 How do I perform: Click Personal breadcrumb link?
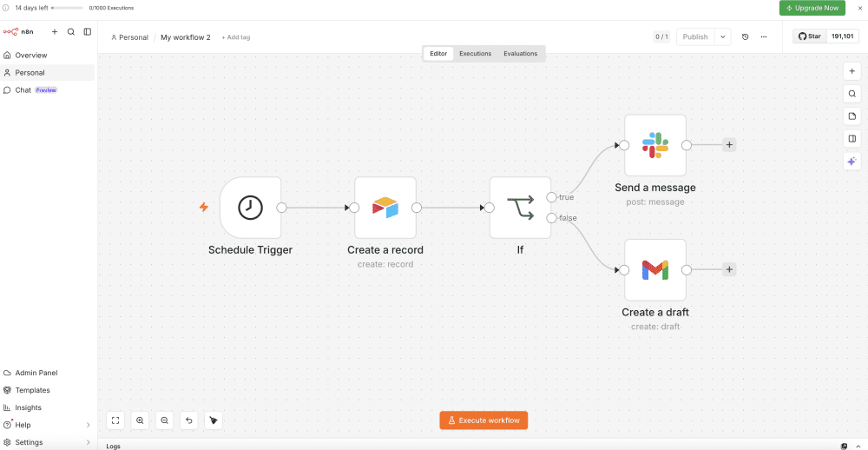point(129,37)
